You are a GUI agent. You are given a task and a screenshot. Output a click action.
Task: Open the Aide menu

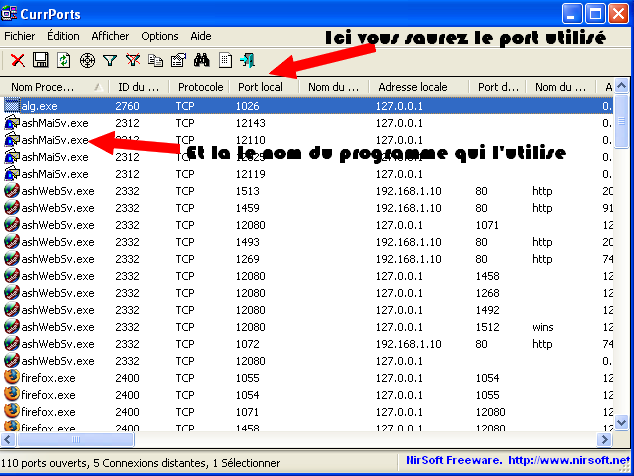pos(201,36)
